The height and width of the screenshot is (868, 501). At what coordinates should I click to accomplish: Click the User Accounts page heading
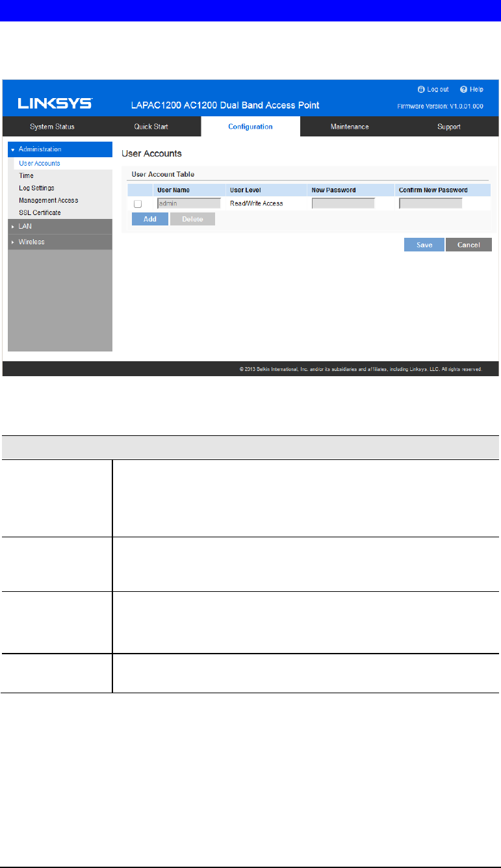point(152,154)
